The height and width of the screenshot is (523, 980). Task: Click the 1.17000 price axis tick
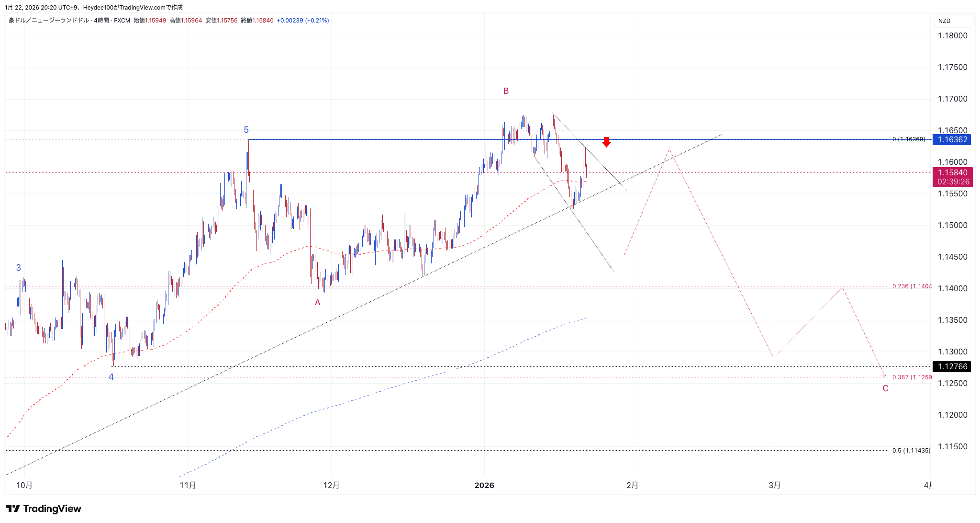(952, 99)
